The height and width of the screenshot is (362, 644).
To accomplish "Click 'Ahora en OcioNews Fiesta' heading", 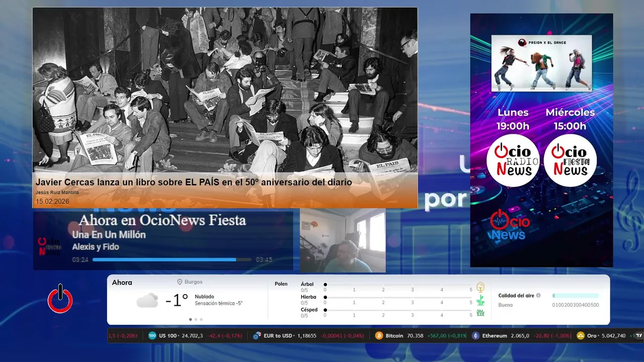I will [163, 220].
